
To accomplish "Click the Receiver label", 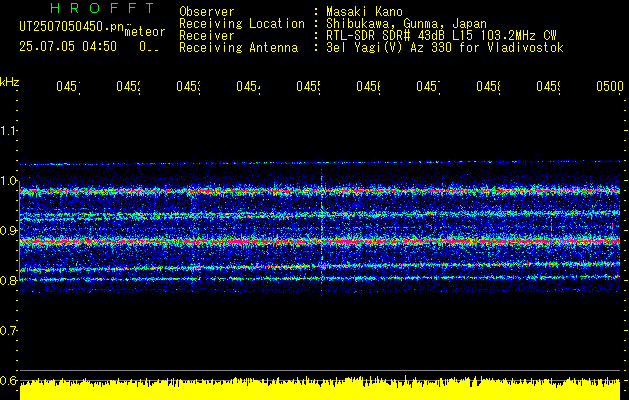I will (207, 36).
